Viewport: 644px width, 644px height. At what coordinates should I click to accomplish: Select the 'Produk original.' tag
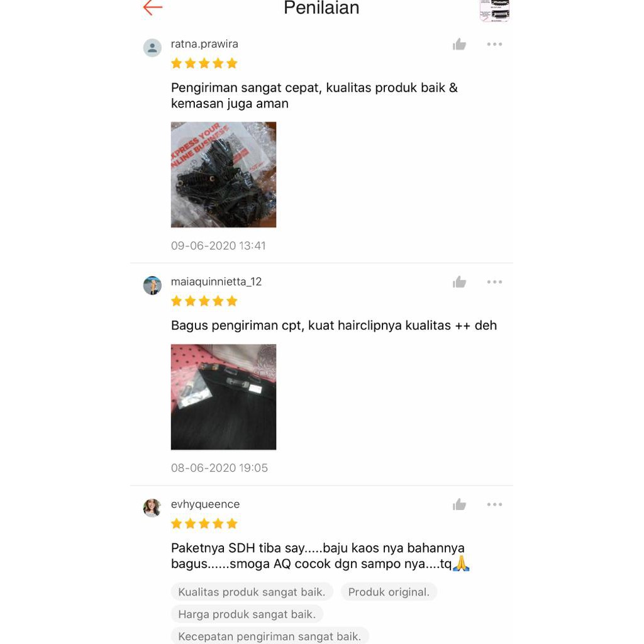click(389, 592)
